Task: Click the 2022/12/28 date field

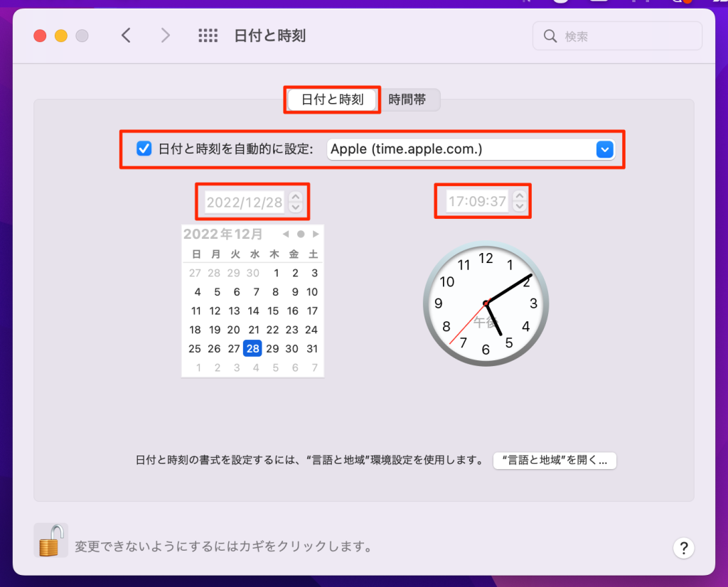Action: pyautogui.click(x=245, y=202)
